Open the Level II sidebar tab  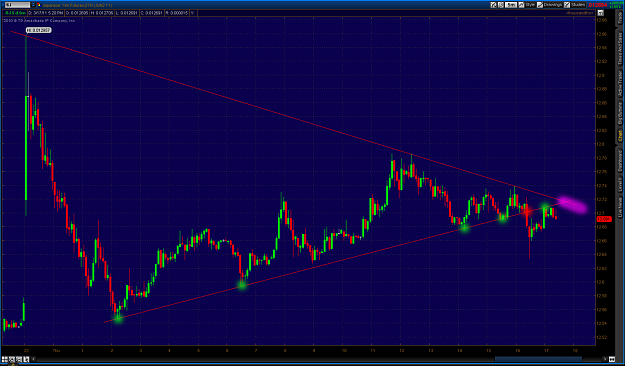tap(620, 186)
